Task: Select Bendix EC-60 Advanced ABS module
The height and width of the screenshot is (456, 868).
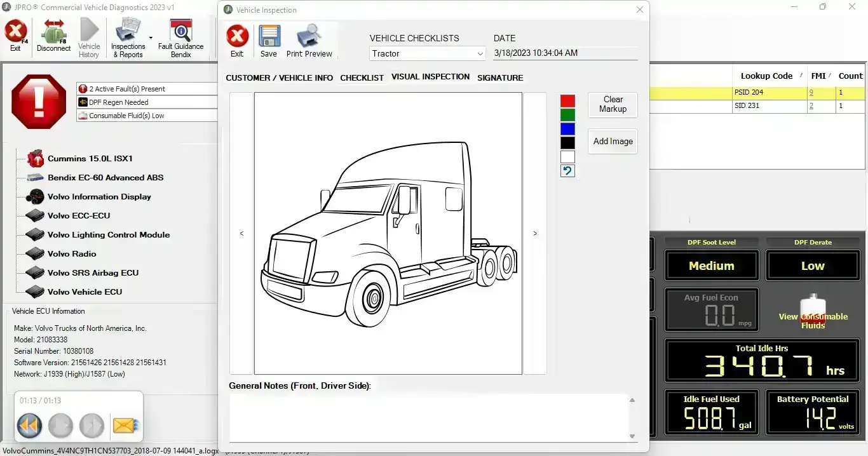Action: point(105,178)
